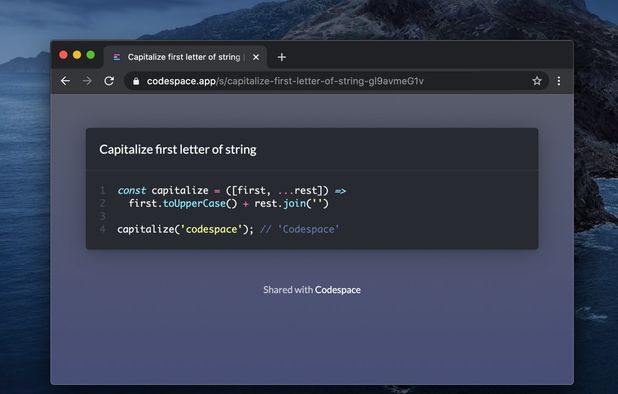Go back with the browser back arrow

tap(65, 81)
